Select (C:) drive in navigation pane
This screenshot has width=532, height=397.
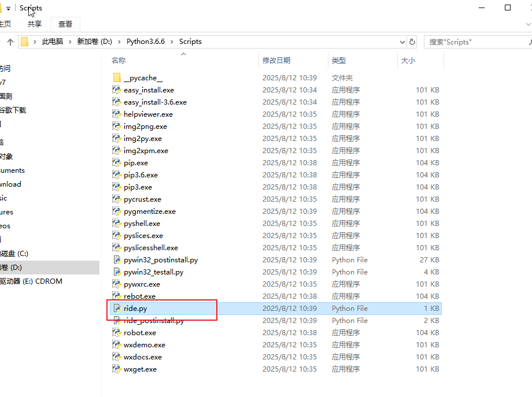14,254
